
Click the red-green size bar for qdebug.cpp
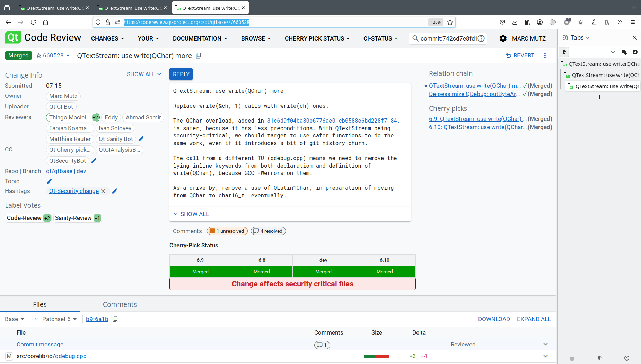click(376, 356)
